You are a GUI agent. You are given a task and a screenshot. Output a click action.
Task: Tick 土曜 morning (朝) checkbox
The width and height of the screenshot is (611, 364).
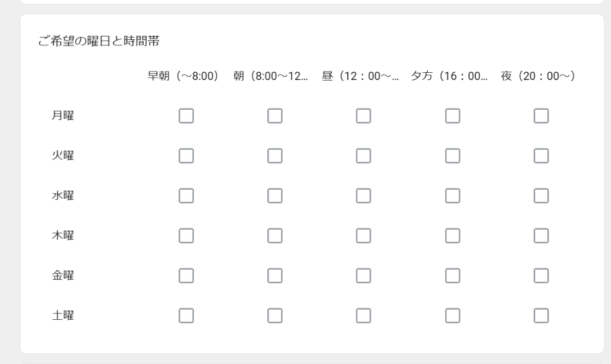click(x=275, y=315)
